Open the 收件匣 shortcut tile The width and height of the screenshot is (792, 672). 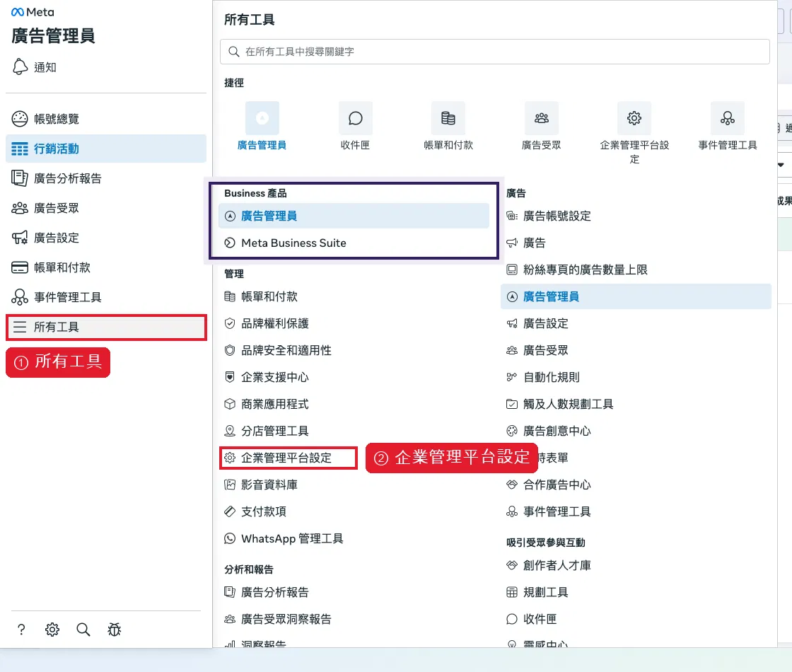click(355, 127)
